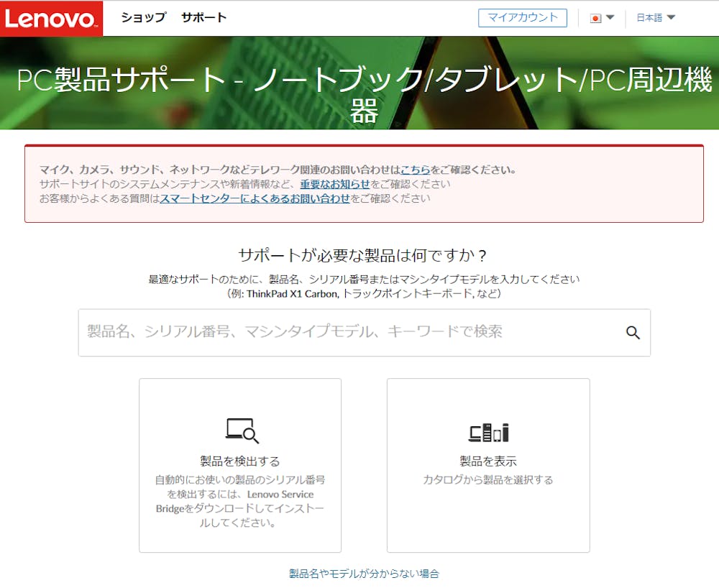Select the 製品を表示 card title

coord(488,461)
